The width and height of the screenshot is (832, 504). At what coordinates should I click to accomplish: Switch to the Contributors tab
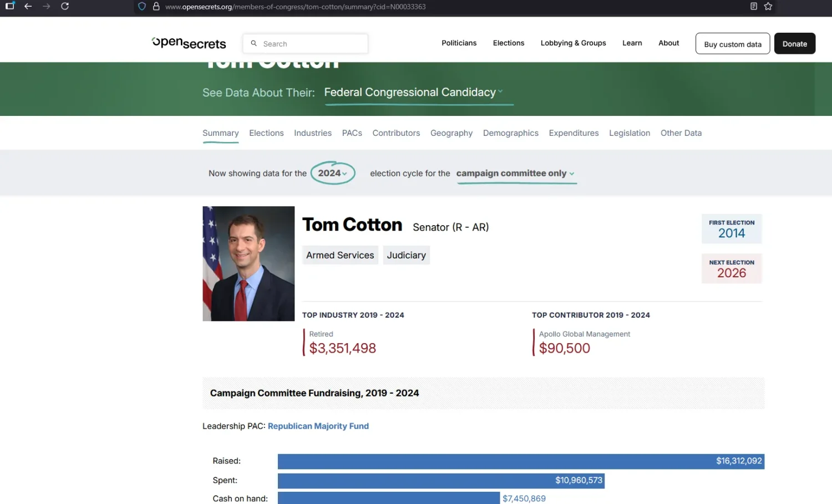point(396,133)
